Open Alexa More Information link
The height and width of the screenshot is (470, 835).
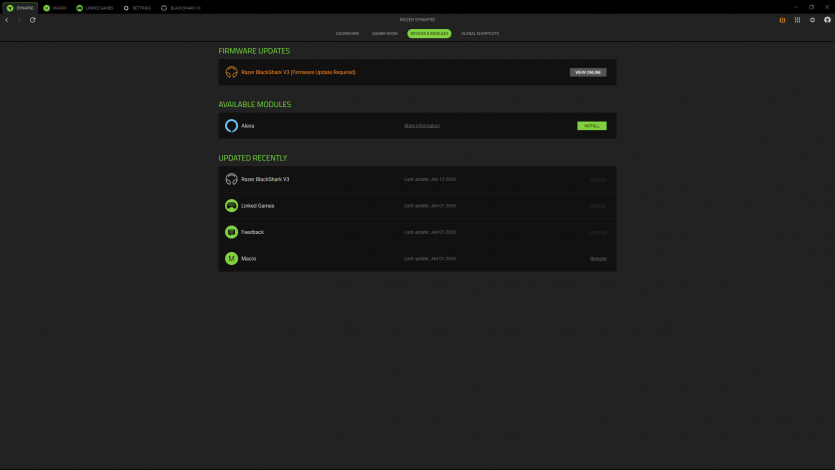pos(421,126)
